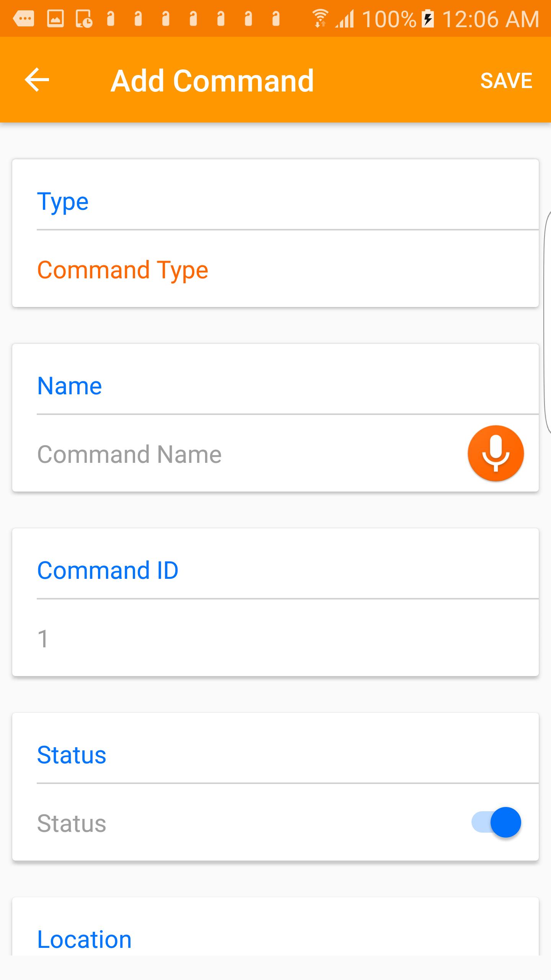The height and width of the screenshot is (980, 551).
Task: Tap the messaging notification icon
Action: 23,17
